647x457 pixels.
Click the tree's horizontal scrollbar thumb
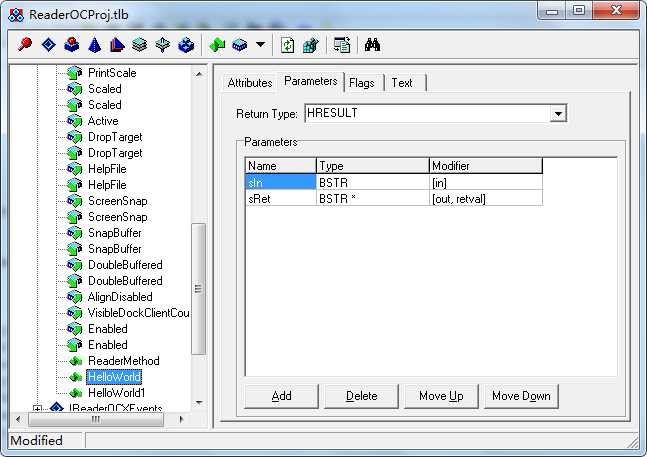coord(96,419)
